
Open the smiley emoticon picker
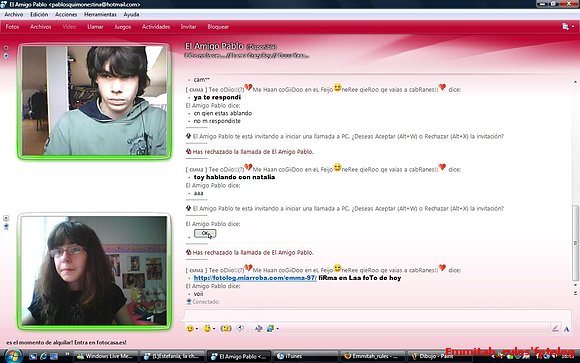coord(190,328)
